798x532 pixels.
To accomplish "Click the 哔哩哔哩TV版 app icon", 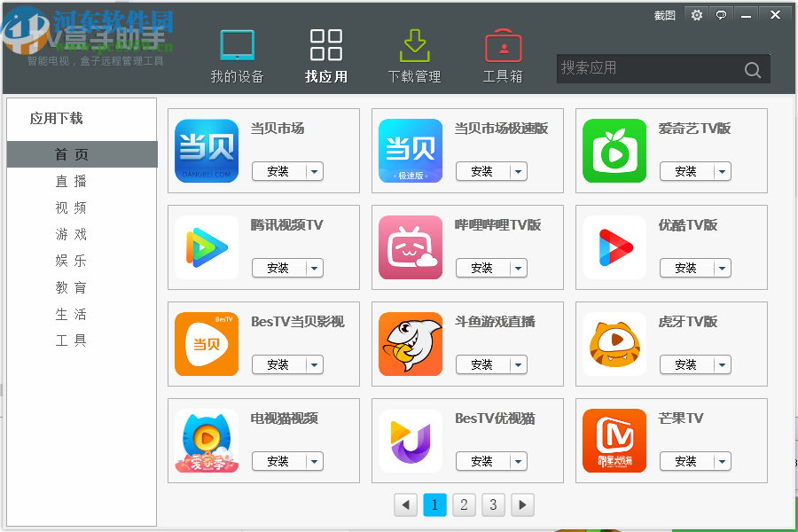I will pyautogui.click(x=411, y=247).
